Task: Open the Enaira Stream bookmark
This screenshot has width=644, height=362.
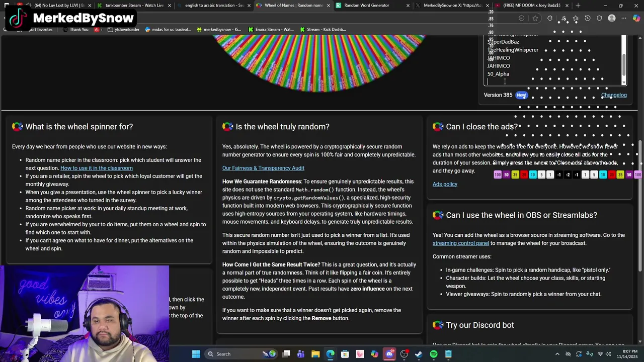Action: pyautogui.click(x=271, y=29)
